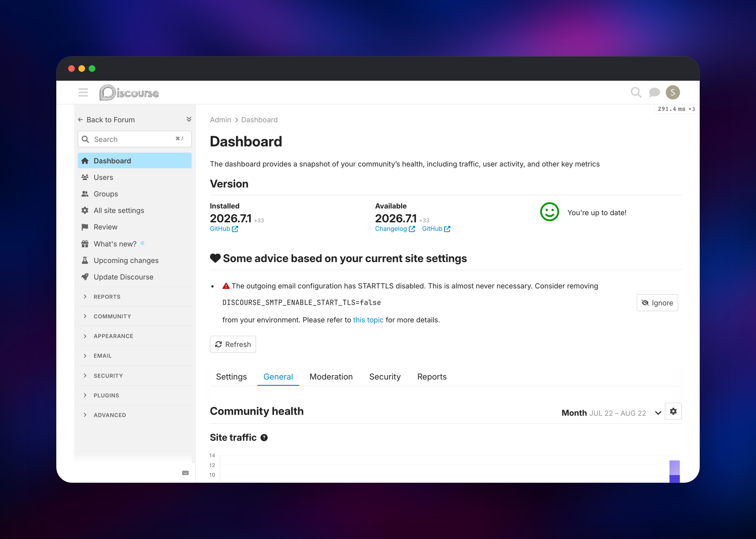Click the keyboard shortcuts icon in sidebar footer

(185, 473)
